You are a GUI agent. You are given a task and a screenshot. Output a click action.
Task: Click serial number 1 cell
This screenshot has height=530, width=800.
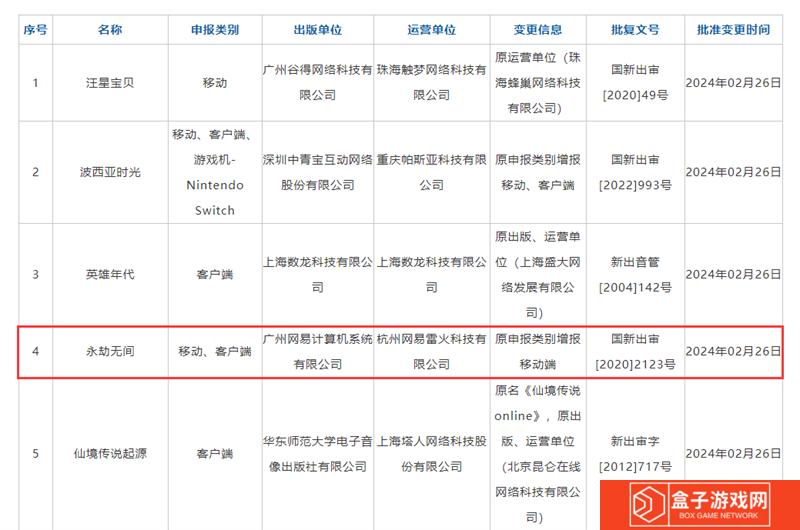coord(35,83)
